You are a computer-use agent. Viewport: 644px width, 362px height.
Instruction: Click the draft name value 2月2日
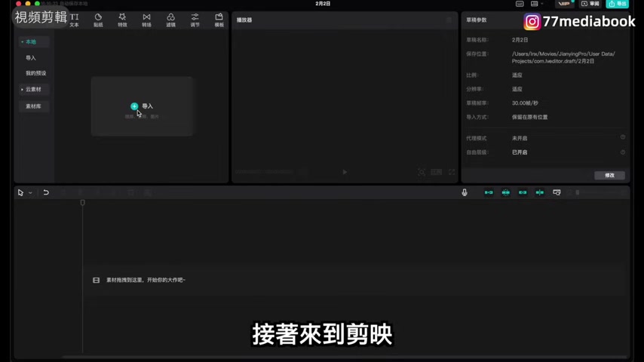(520, 40)
